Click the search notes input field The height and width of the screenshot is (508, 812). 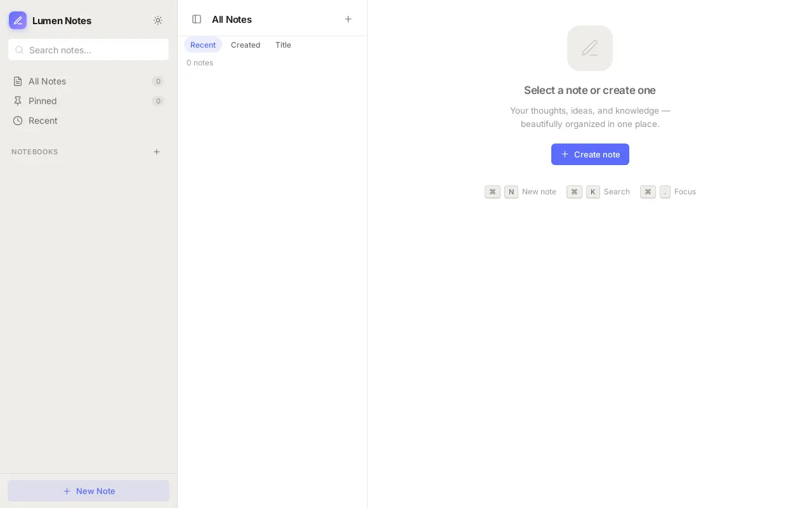pos(88,50)
